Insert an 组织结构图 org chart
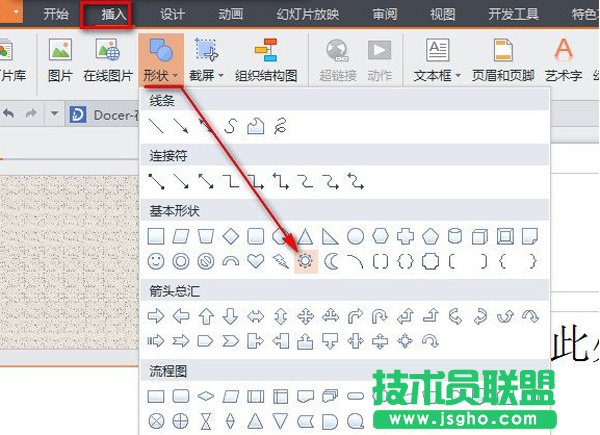The width and height of the screenshot is (600, 435). pos(266,60)
